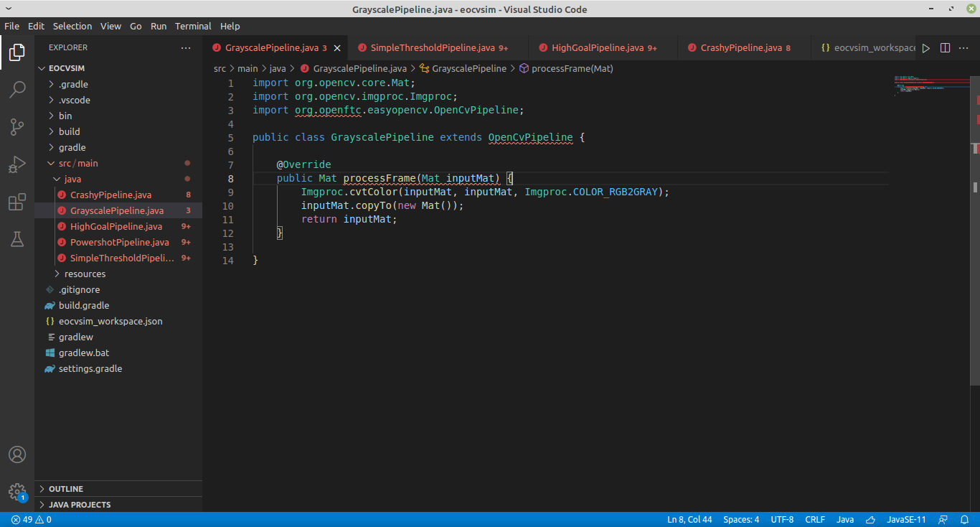
Task: Open the Run menu
Action: (x=159, y=26)
